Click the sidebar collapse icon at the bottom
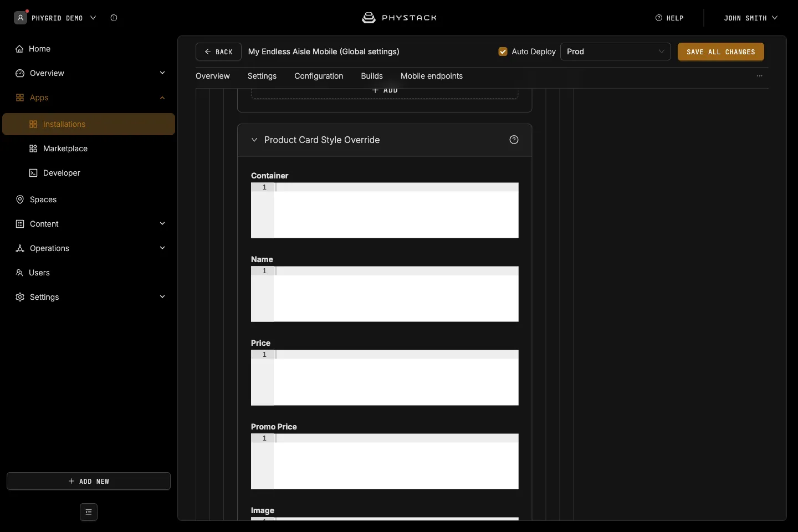Screen dimensions: 798x532 tap(89, 512)
